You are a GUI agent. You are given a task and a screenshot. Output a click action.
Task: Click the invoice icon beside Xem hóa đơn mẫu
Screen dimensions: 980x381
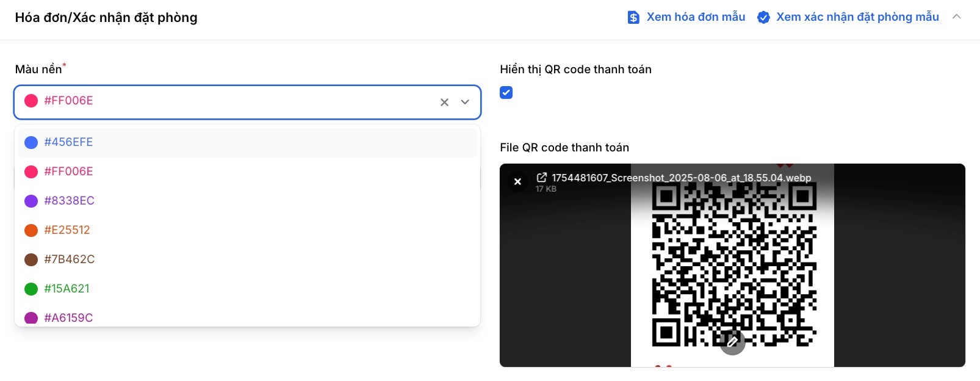[633, 17]
